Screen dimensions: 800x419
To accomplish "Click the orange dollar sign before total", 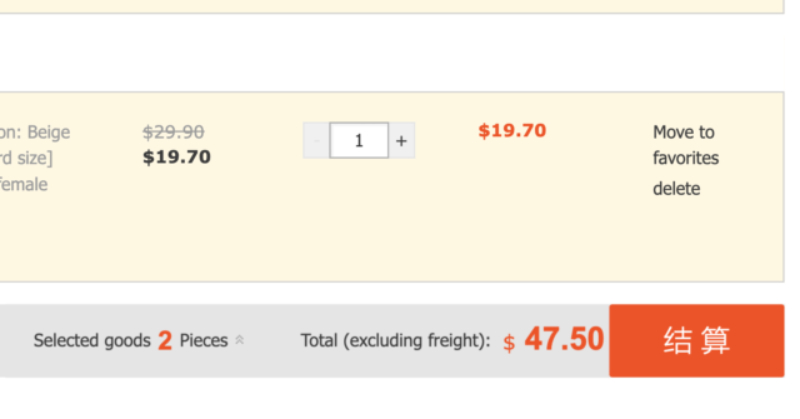I will 509,342.
